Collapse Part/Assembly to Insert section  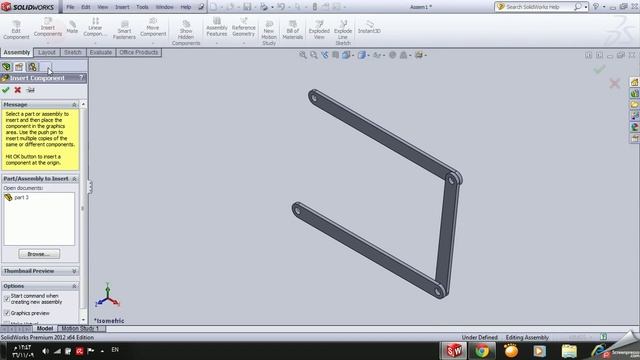click(x=74, y=179)
